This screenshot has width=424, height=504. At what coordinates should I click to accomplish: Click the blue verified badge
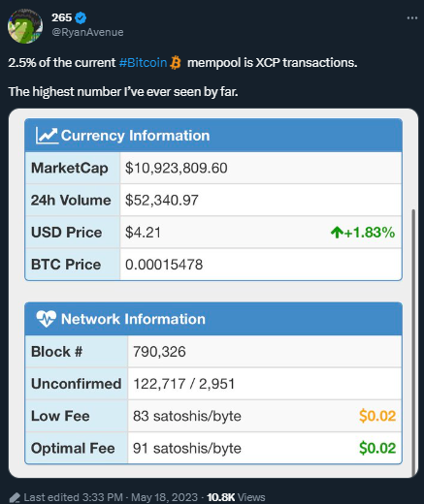coord(81,17)
